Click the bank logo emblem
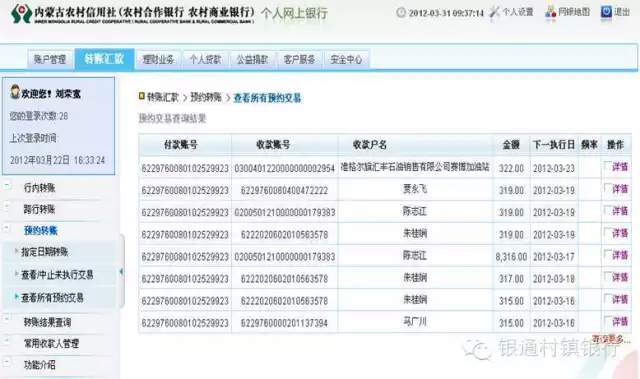Image resolution: width=640 pixels, height=379 pixels. [21, 13]
